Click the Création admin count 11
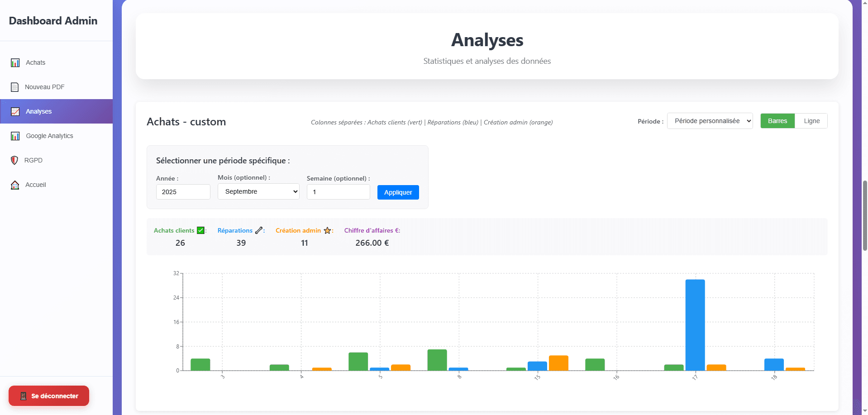 (305, 243)
